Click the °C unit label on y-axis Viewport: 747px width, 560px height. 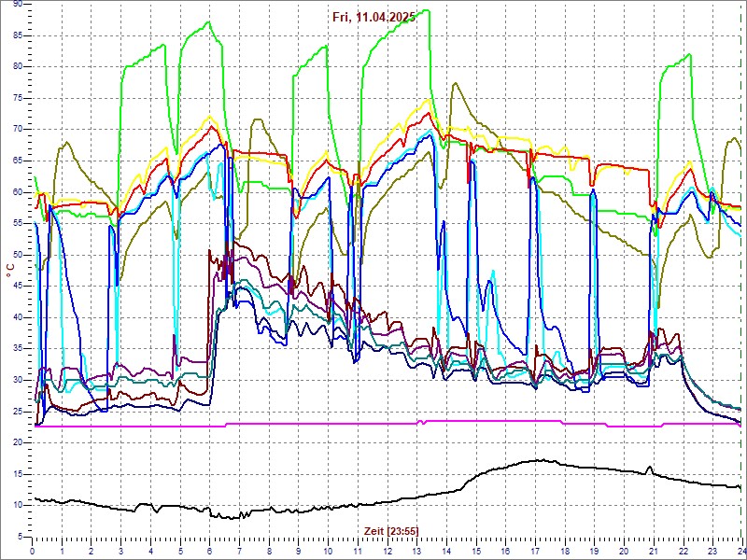10,269
